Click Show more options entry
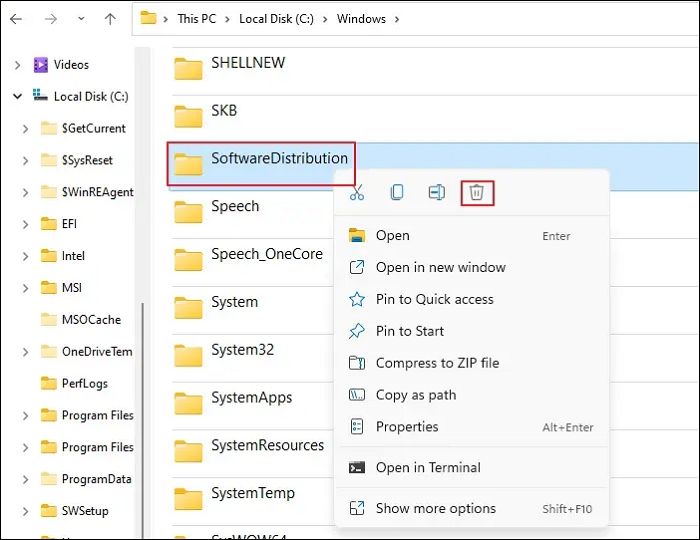700x540 pixels. tap(435, 509)
